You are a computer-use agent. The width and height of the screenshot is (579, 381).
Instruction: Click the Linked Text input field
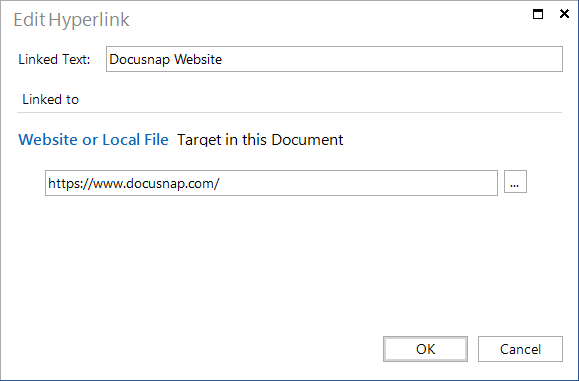click(x=334, y=59)
